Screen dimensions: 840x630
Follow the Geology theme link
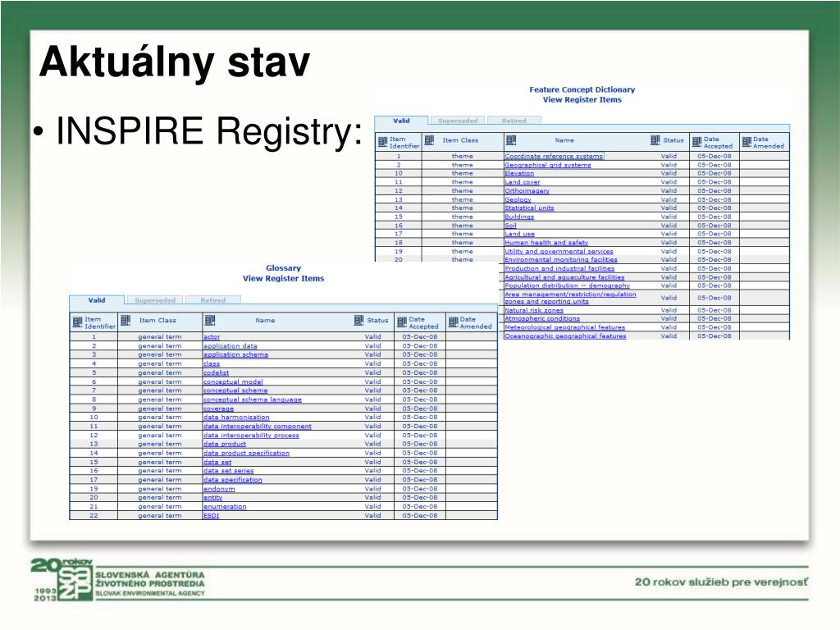click(x=518, y=199)
